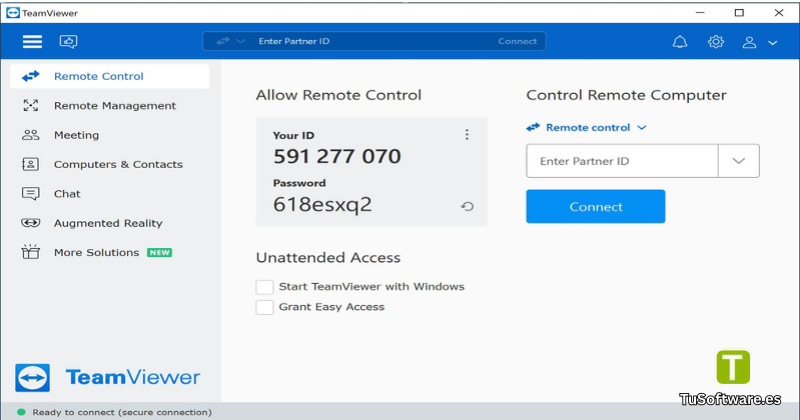
Task: Minimize the TeamViewer window
Action: [700, 13]
